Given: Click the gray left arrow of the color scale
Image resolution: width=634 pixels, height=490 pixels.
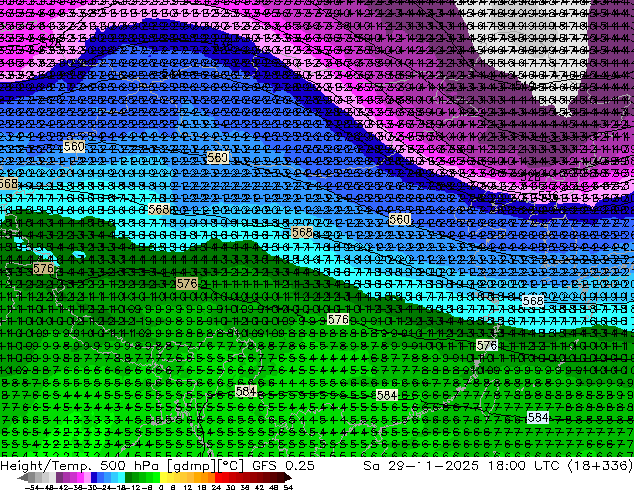Looking at the screenshot, I should tap(23, 478).
